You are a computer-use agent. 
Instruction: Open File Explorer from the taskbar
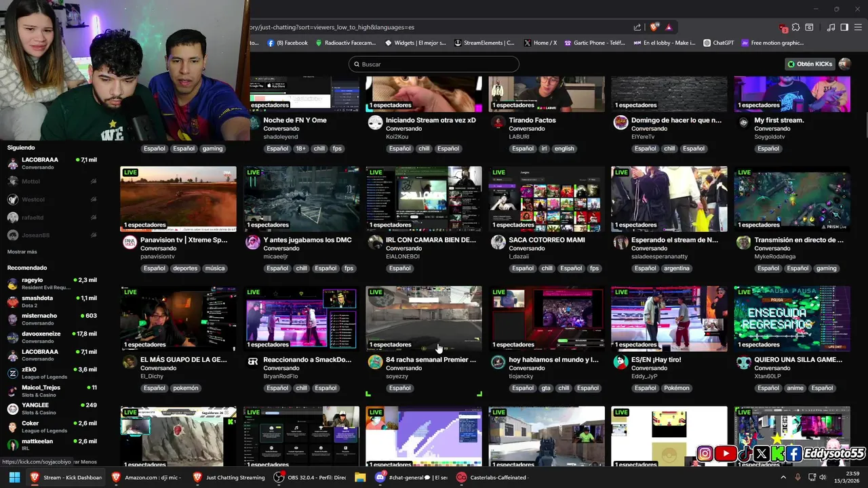[360, 477]
